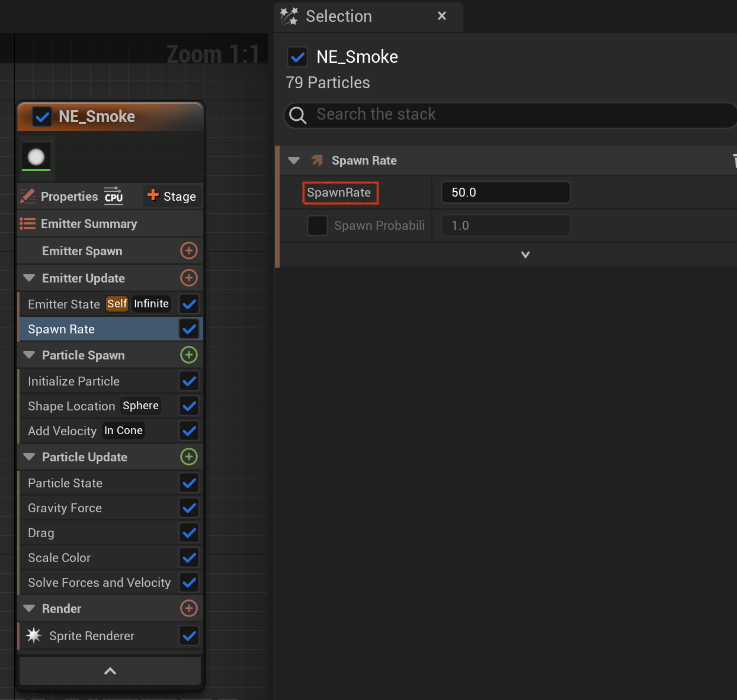The height and width of the screenshot is (700, 737).
Task: Click the Sprite Renderer starburst icon
Action: click(x=34, y=635)
